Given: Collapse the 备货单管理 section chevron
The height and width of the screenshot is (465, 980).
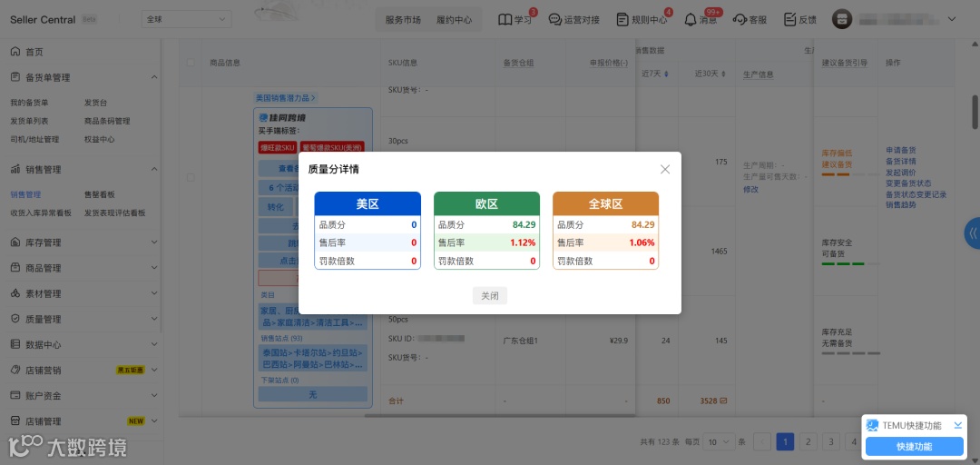Looking at the screenshot, I should [x=154, y=77].
